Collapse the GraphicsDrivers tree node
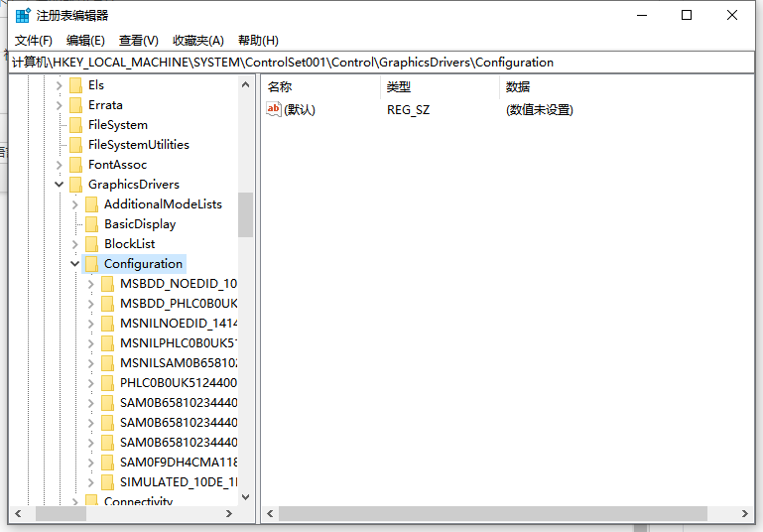The height and width of the screenshot is (532, 763). coord(60,185)
